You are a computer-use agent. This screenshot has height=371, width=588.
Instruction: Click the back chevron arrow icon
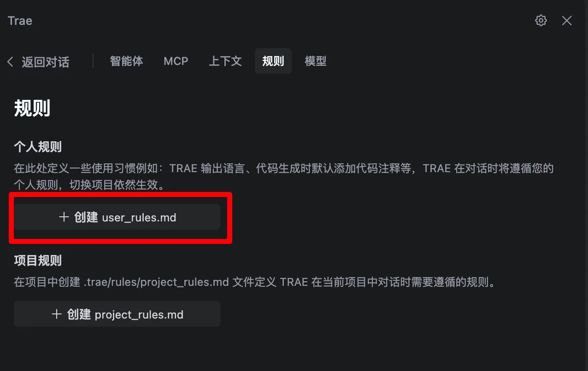coord(10,62)
